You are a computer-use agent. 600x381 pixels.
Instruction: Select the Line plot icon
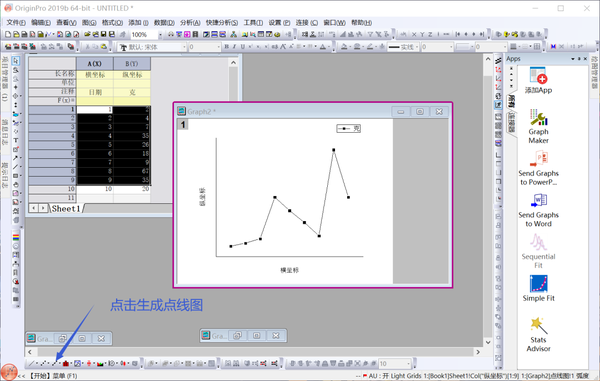point(31,363)
